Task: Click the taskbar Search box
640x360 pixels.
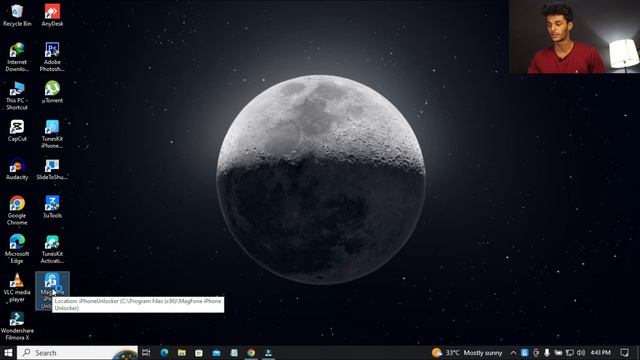Action: (x=78, y=353)
